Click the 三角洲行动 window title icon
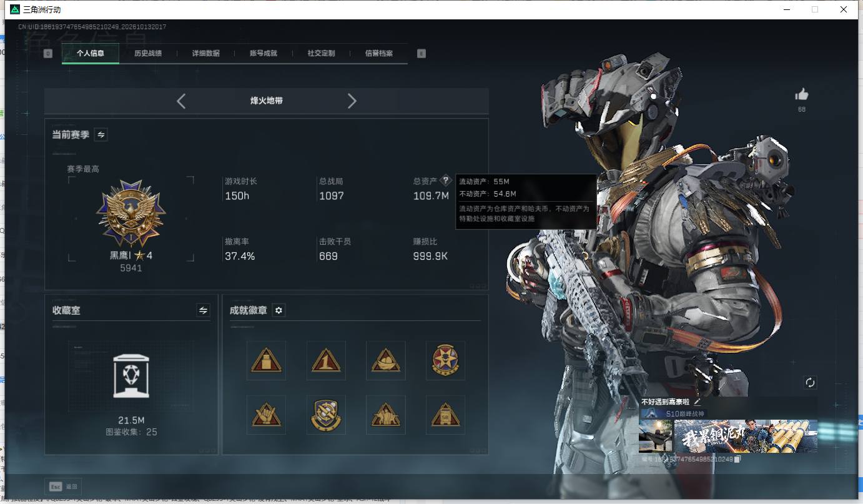The image size is (863, 504). pyautogui.click(x=14, y=9)
